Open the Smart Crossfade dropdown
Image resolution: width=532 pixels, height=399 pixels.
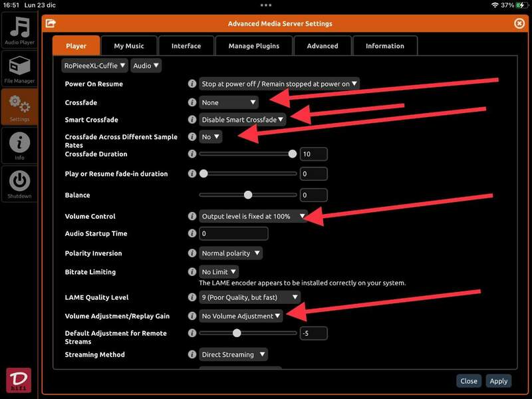click(243, 120)
